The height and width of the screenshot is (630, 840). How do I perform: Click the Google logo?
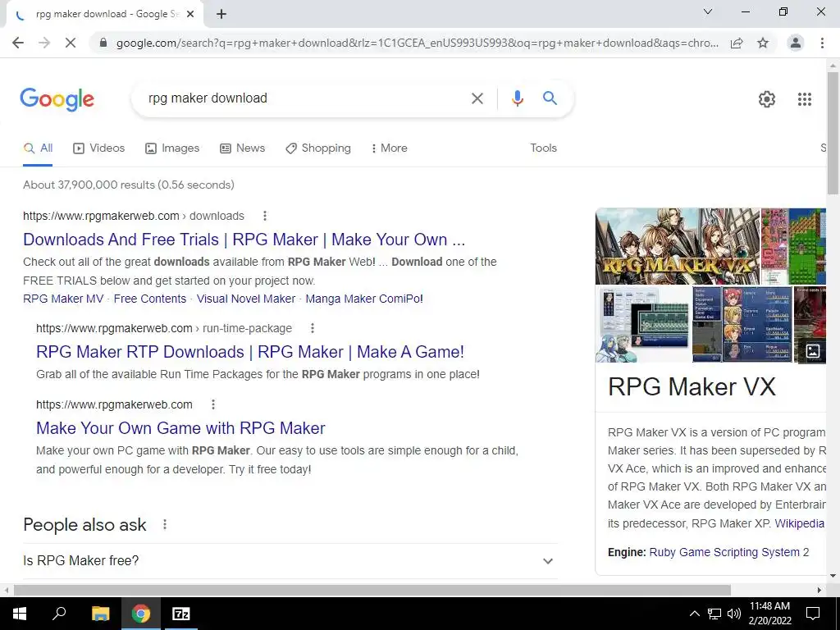click(x=57, y=99)
